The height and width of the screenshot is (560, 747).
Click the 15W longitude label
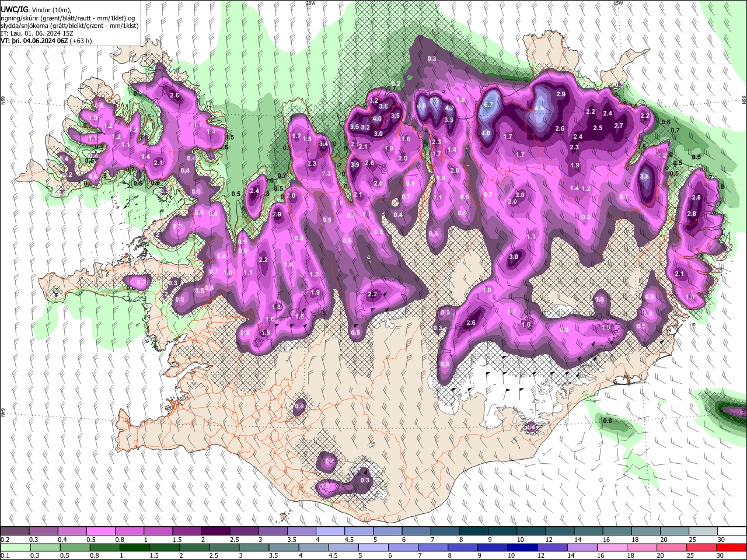(618, 3)
